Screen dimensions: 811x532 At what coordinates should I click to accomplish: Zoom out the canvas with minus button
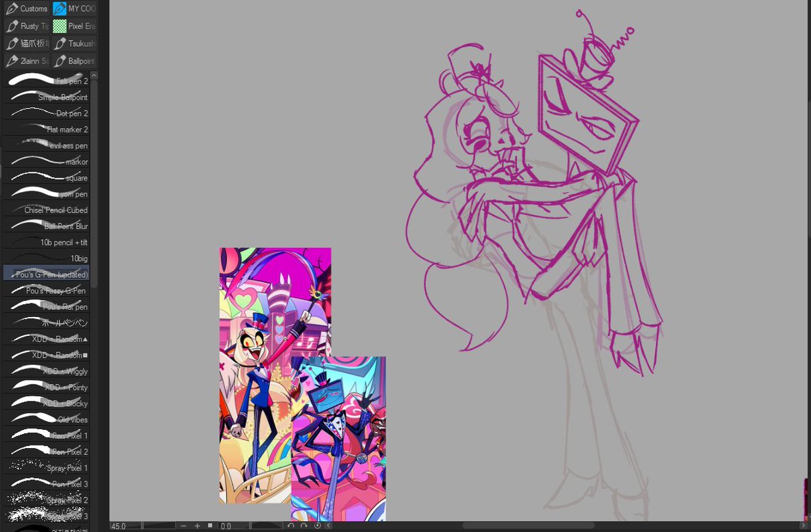coord(183,526)
